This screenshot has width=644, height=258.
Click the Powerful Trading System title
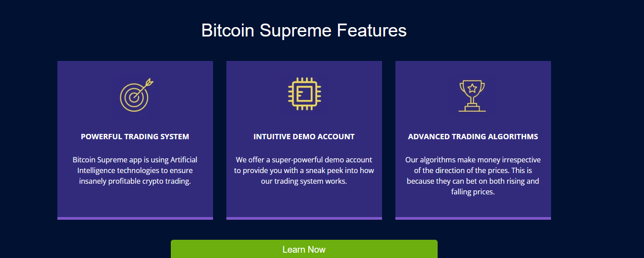pos(135,137)
